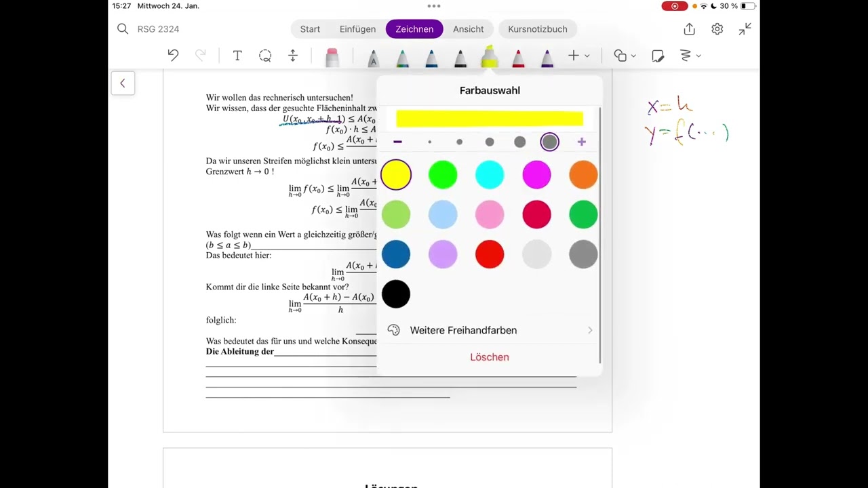Image resolution: width=868 pixels, height=488 pixels.
Task: Click the note-with-pencil icon in the toolbar
Action: point(657,56)
